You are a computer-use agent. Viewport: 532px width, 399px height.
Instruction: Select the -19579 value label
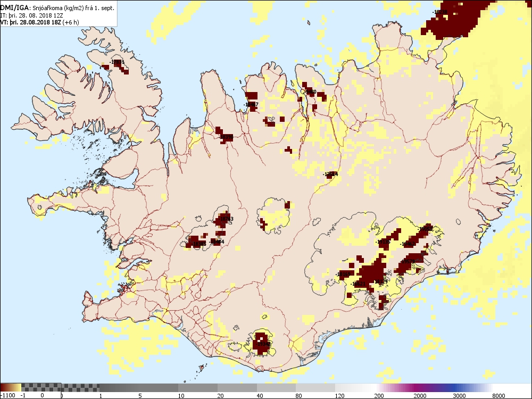407,261
